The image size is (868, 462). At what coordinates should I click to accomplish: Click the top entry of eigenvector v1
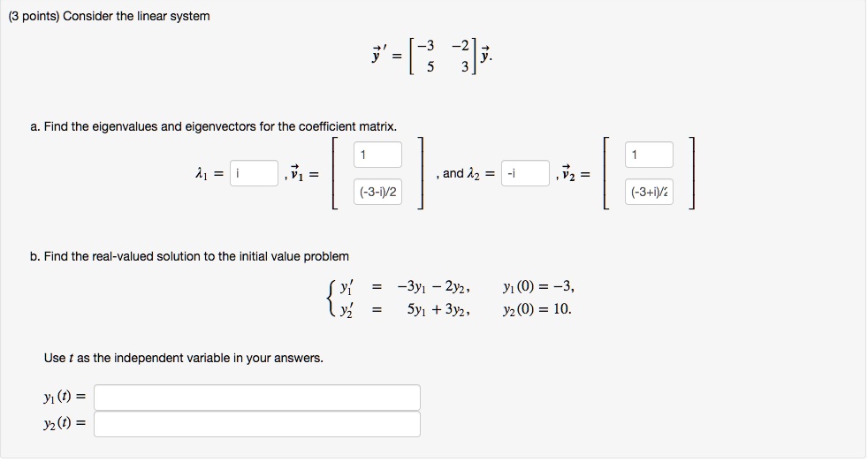pyautogui.click(x=378, y=155)
